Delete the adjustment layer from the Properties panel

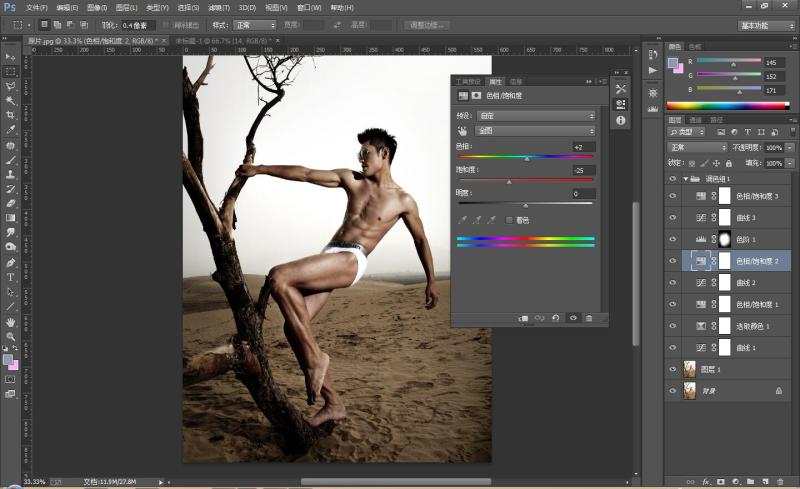(589, 318)
